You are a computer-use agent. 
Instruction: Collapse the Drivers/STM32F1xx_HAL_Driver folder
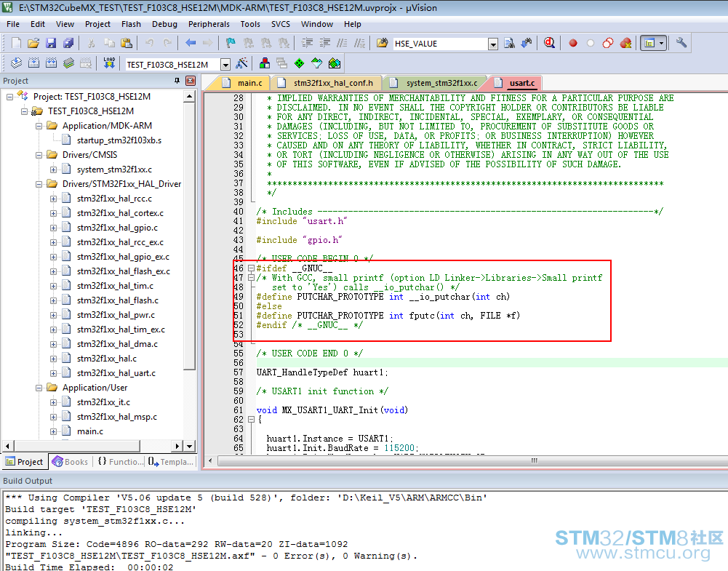point(39,184)
